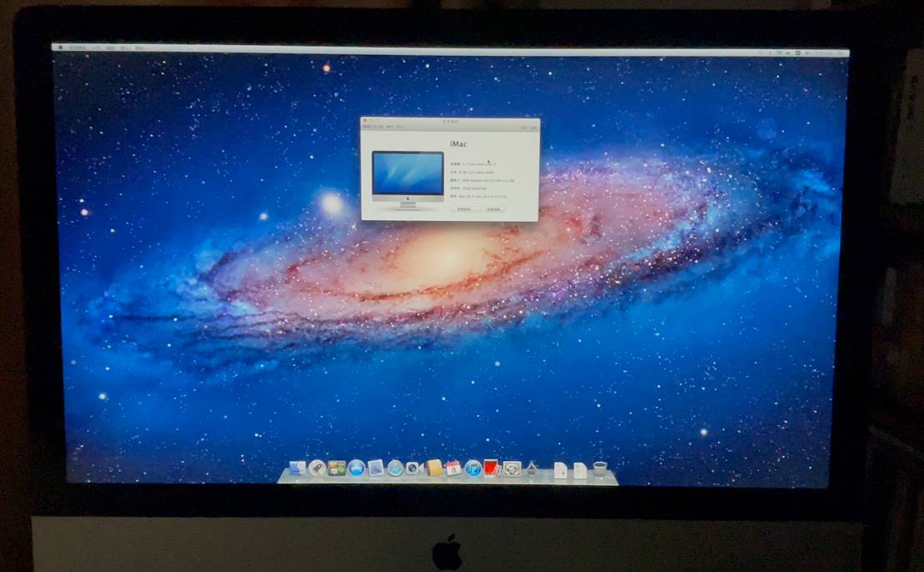Open the Apple menu in menu bar
Screen dimensions: 924x572
61,48
